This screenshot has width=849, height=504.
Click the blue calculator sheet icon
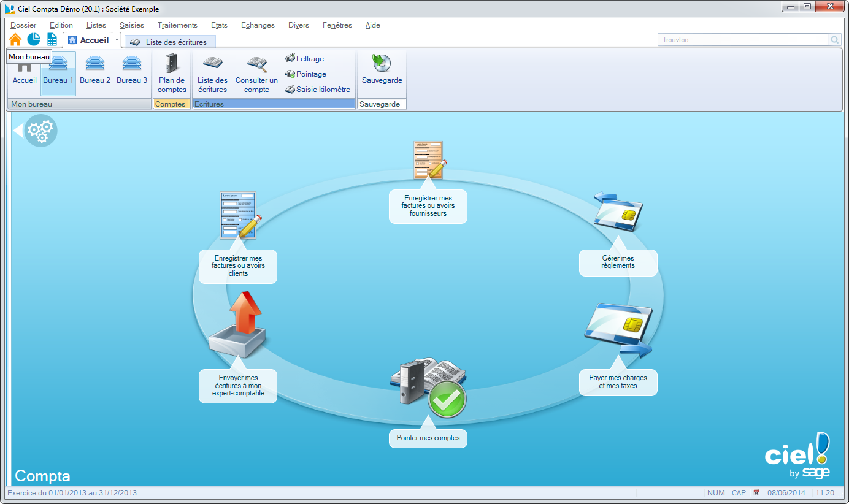point(52,40)
